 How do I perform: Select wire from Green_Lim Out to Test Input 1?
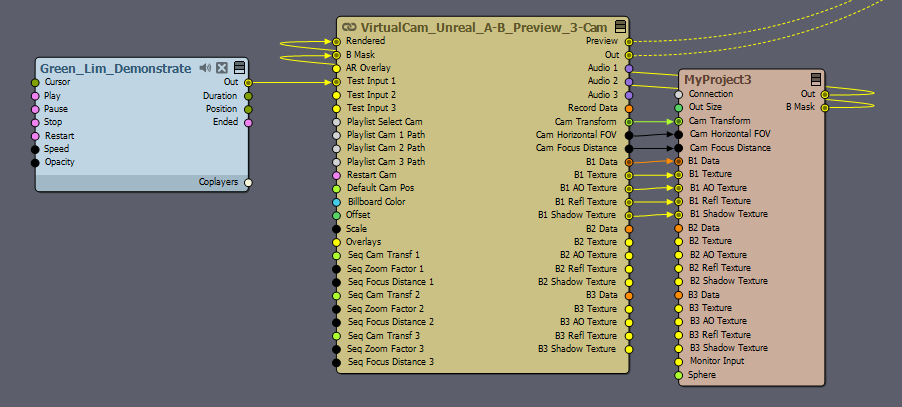coord(292,83)
